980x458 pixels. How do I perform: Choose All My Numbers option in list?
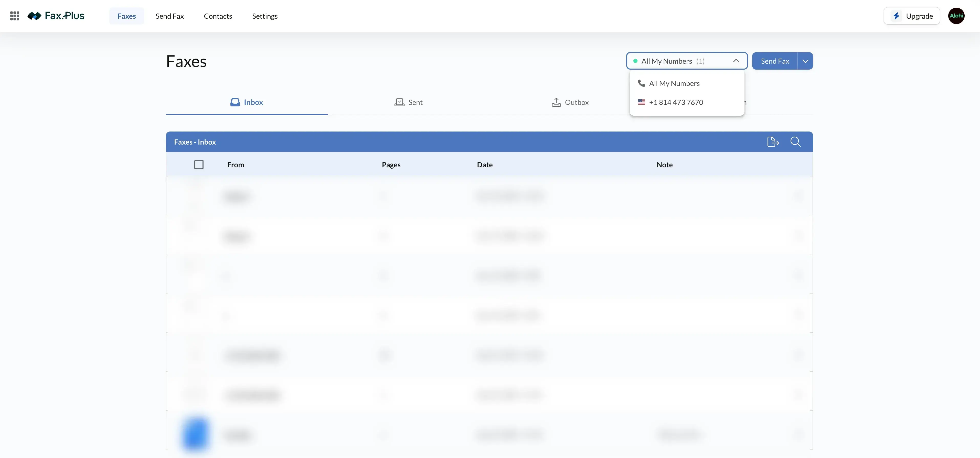tap(674, 83)
